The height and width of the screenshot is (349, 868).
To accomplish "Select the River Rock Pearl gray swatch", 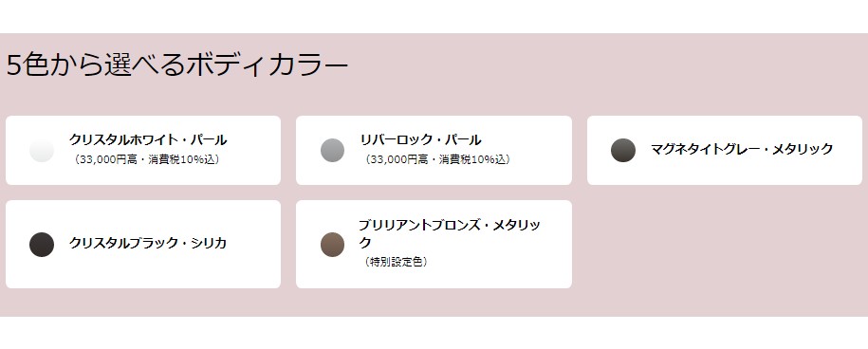I will pos(332,151).
